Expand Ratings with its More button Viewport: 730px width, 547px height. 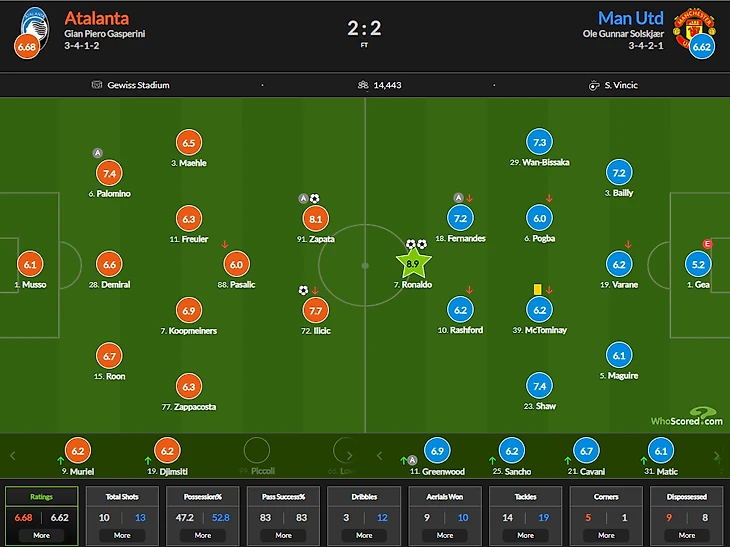[41, 535]
